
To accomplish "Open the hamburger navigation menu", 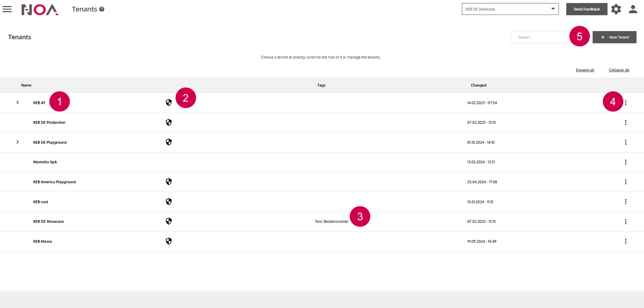I will tap(7, 9).
